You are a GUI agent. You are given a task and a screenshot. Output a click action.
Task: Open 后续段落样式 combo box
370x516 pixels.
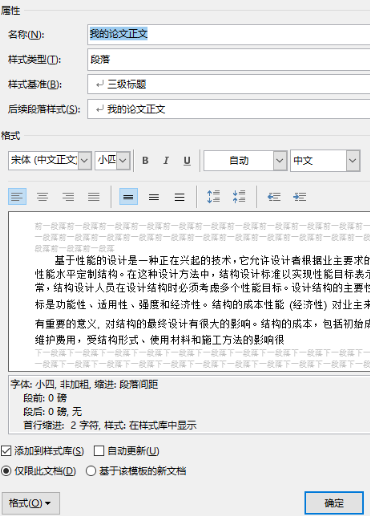point(229,109)
